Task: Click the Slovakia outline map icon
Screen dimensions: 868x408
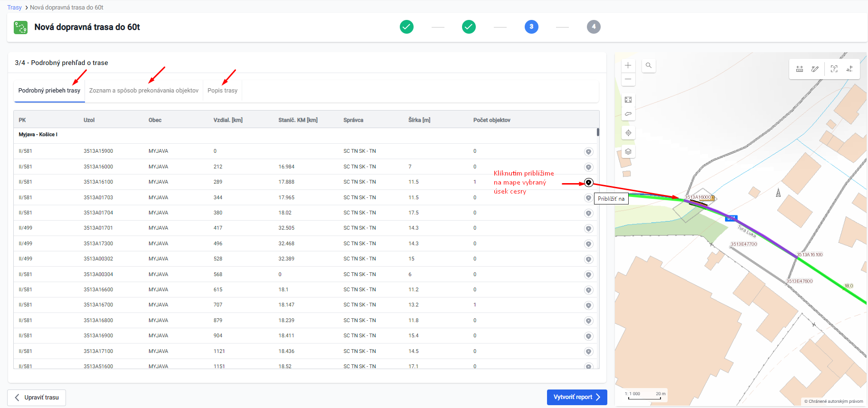Action: point(628,114)
